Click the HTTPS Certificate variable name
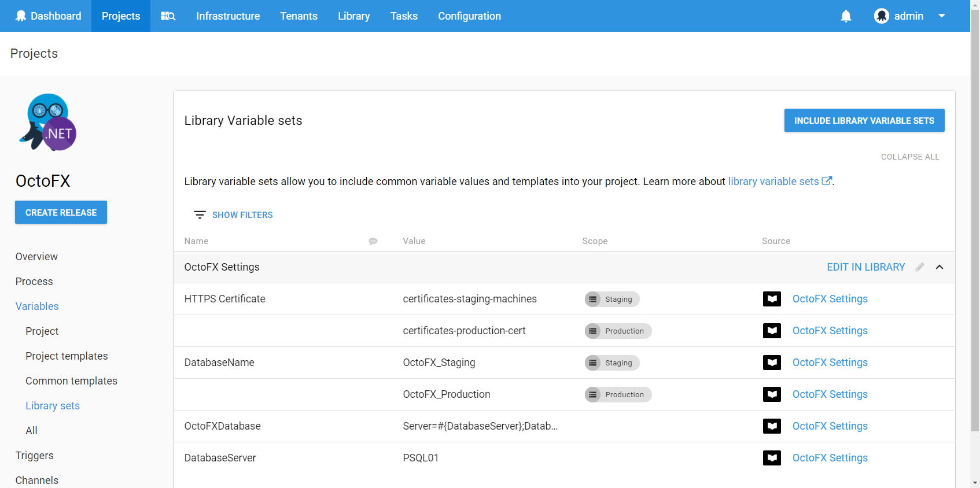 [x=224, y=299]
